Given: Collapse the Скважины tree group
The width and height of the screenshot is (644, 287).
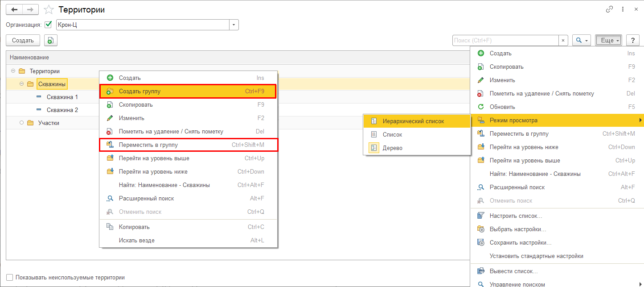Looking at the screenshot, I should (x=21, y=84).
